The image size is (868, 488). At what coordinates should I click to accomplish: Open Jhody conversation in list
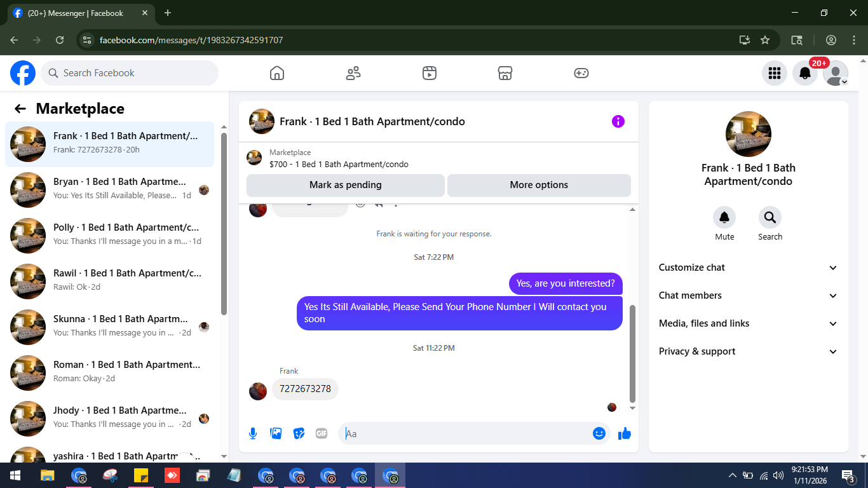click(x=110, y=419)
